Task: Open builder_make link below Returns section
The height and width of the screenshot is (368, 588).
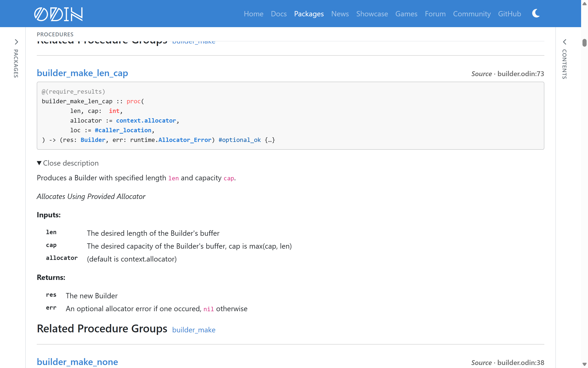Action: pos(194,330)
